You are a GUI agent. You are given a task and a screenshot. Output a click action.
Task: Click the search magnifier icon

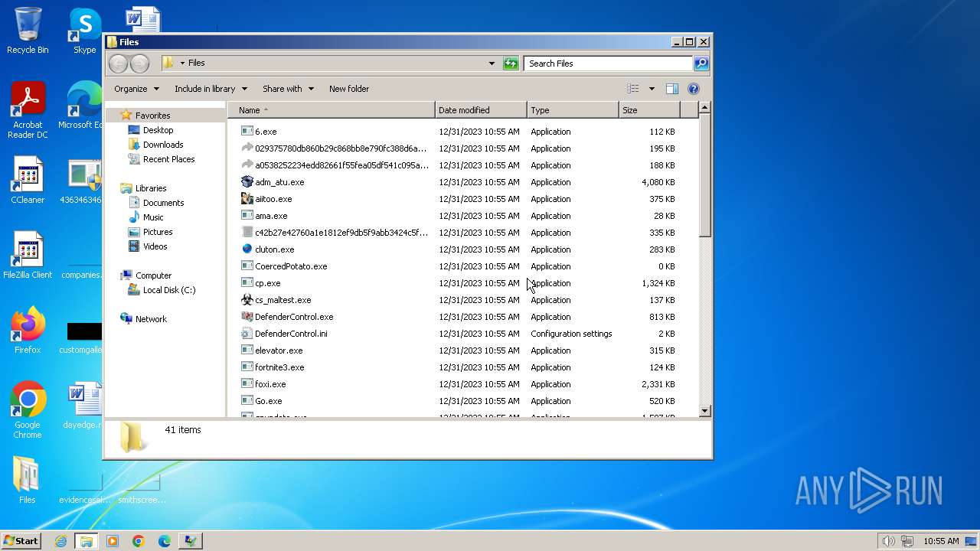point(701,64)
